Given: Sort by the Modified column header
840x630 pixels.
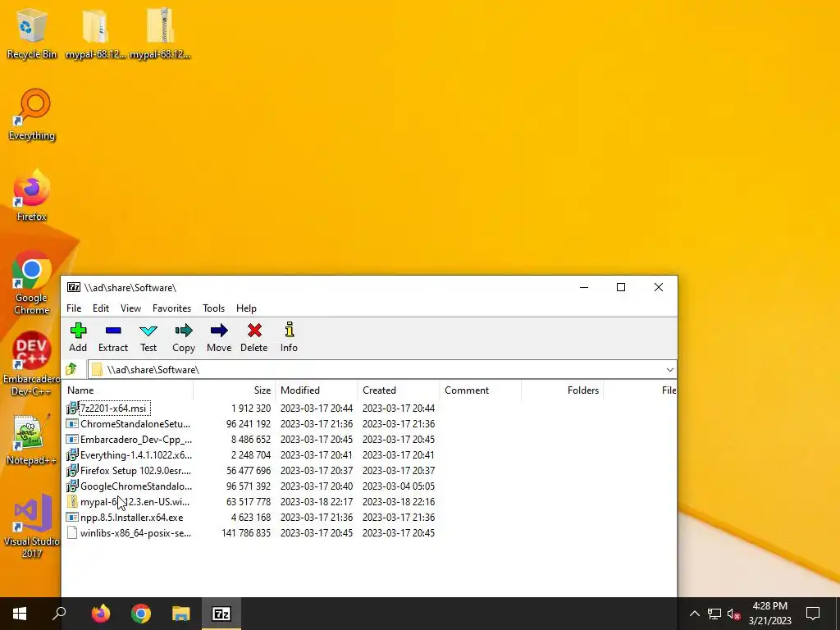Looking at the screenshot, I should [x=317, y=390].
